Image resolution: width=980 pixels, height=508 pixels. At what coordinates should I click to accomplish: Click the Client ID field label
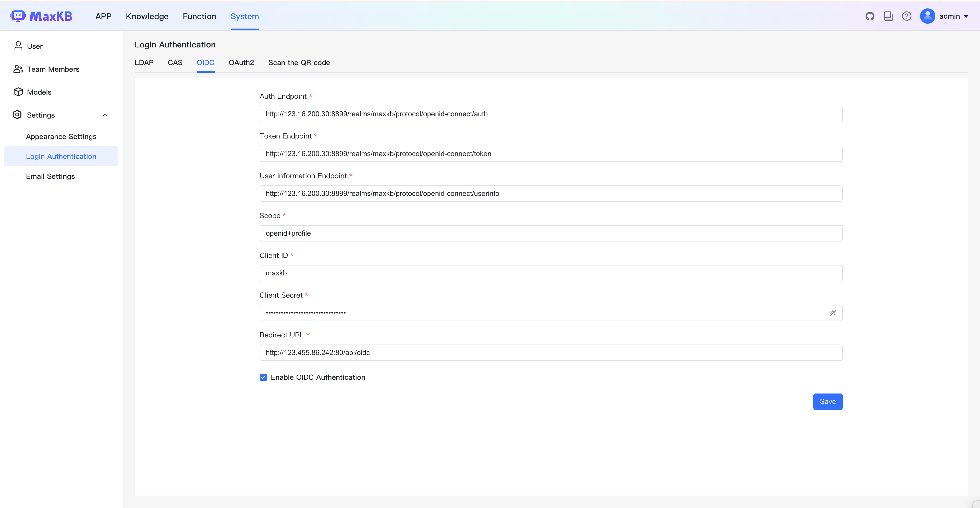[x=274, y=256]
